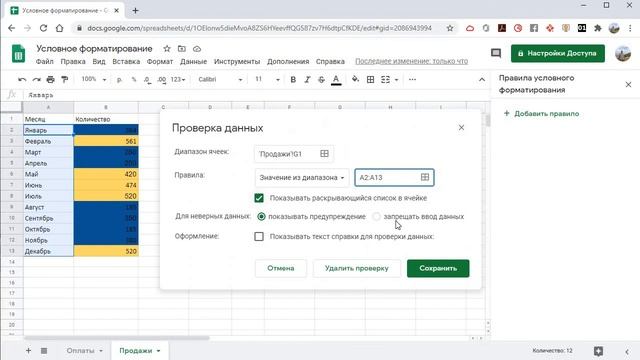Click the Диапазон ячеек input field

[x=294, y=154]
